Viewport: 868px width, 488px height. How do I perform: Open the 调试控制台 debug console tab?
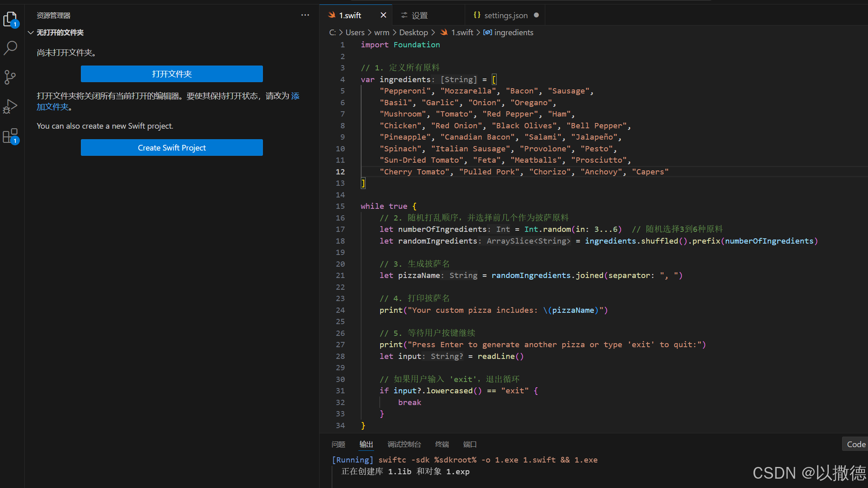(x=404, y=444)
